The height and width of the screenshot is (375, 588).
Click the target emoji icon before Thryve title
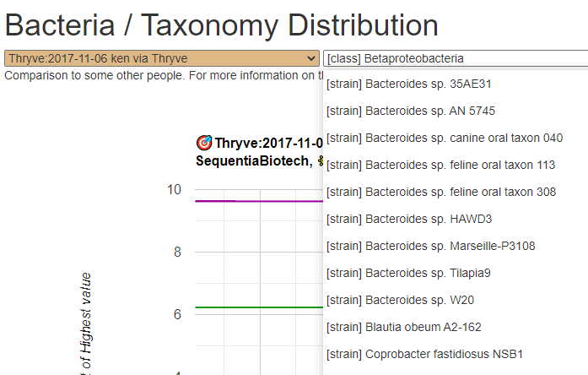tap(203, 143)
